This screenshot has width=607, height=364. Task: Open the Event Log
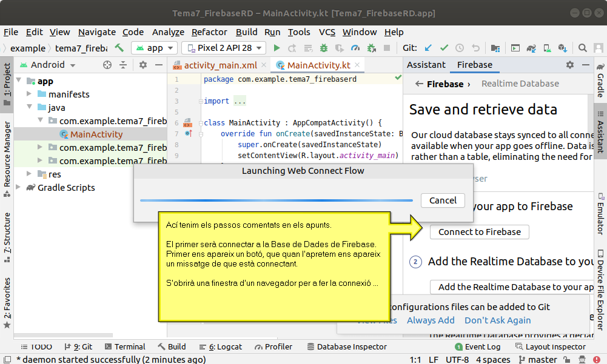[478, 346]
